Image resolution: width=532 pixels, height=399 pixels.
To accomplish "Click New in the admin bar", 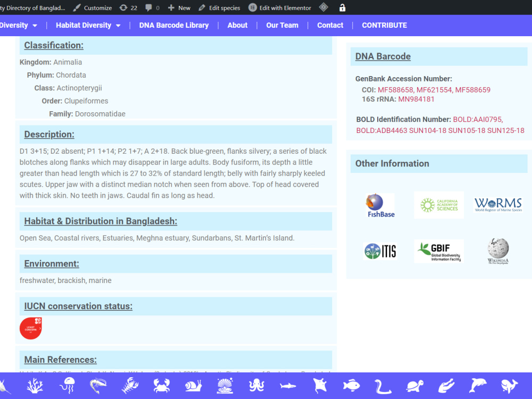I will tap(179, 7).
